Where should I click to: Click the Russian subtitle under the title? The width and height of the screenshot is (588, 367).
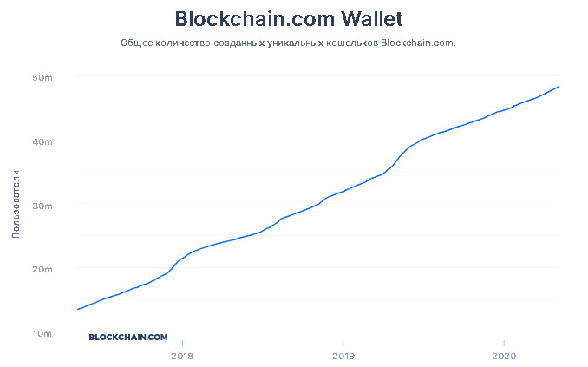288,43
